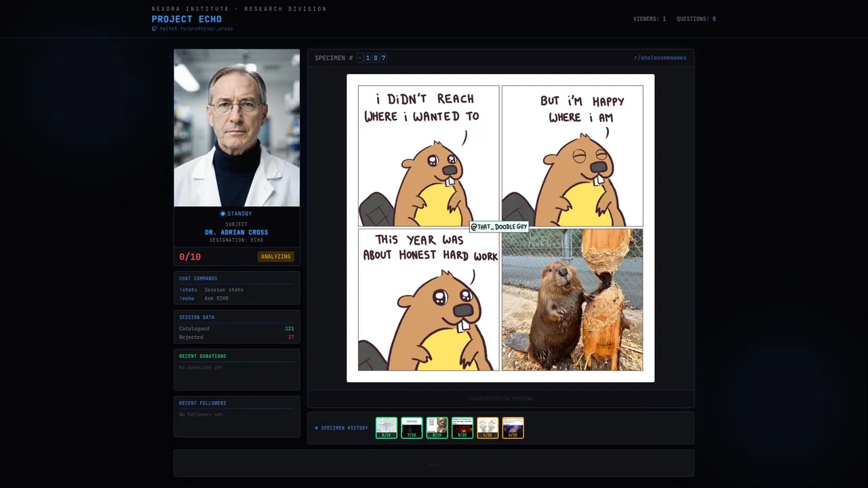This screenshot has width=868, height=488.
Task: Open the history thumbnail rated 7/10
Action: (x=412, y=428)
